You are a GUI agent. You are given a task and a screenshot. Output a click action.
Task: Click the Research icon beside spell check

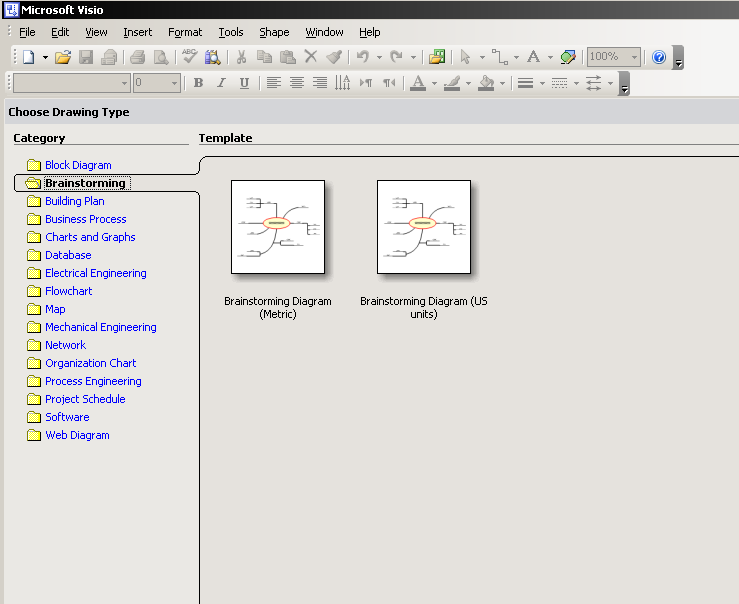click(x=212, y=58)
